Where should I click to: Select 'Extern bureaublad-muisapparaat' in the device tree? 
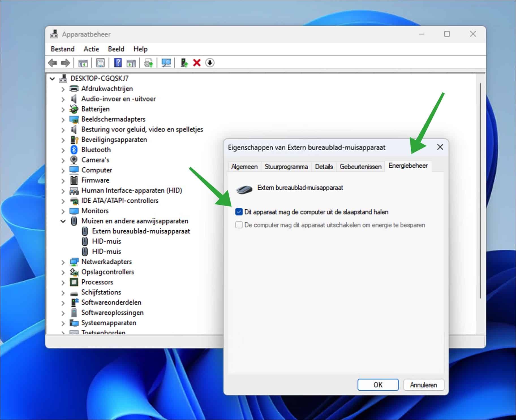(x=141, y=231)
